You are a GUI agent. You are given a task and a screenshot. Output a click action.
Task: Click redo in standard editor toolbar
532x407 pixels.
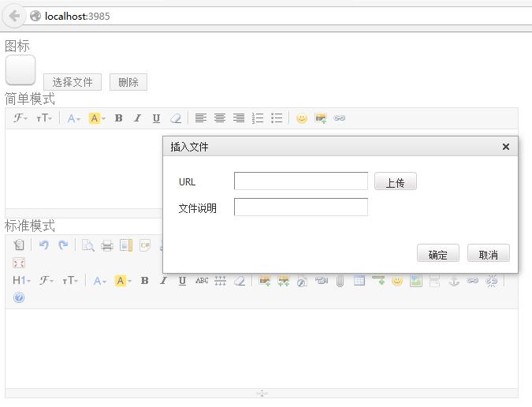(x=63, y=245)
